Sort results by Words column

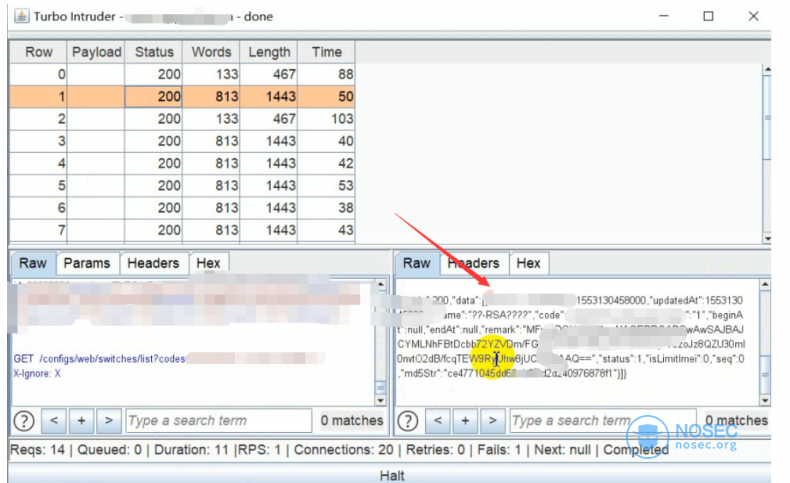[x=211, y=52]
